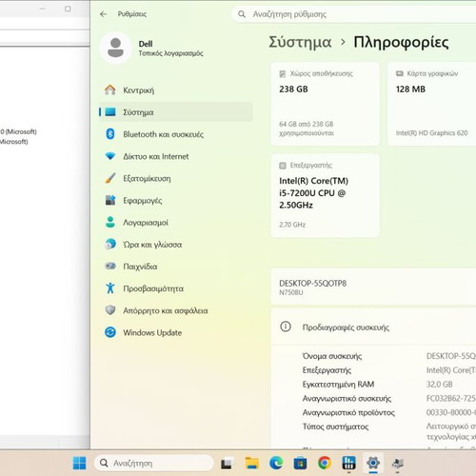Open Εφαρμογές settings
Viewport: 476px width, 476px height.
tap(176, 200)
